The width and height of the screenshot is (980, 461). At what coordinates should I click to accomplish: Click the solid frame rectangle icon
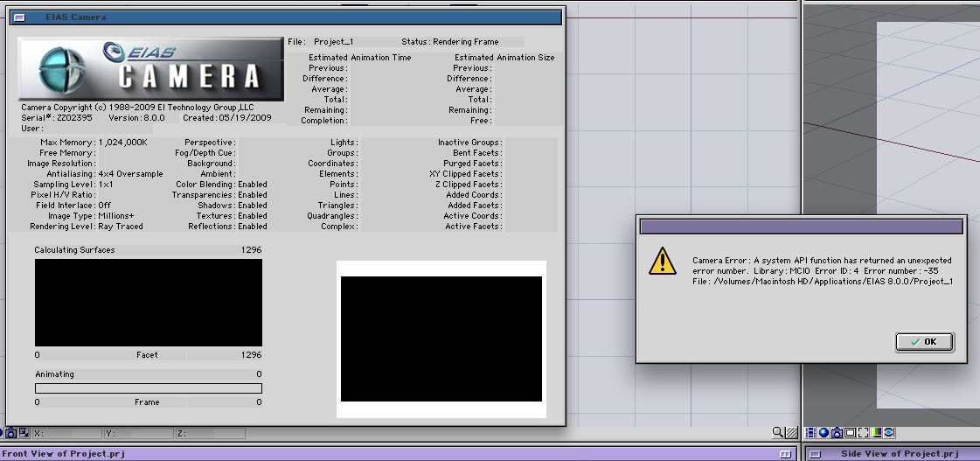tap(850, 432)
